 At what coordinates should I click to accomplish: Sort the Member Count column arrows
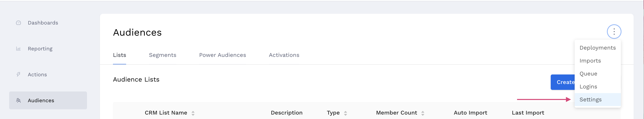(x=423, y=113)
